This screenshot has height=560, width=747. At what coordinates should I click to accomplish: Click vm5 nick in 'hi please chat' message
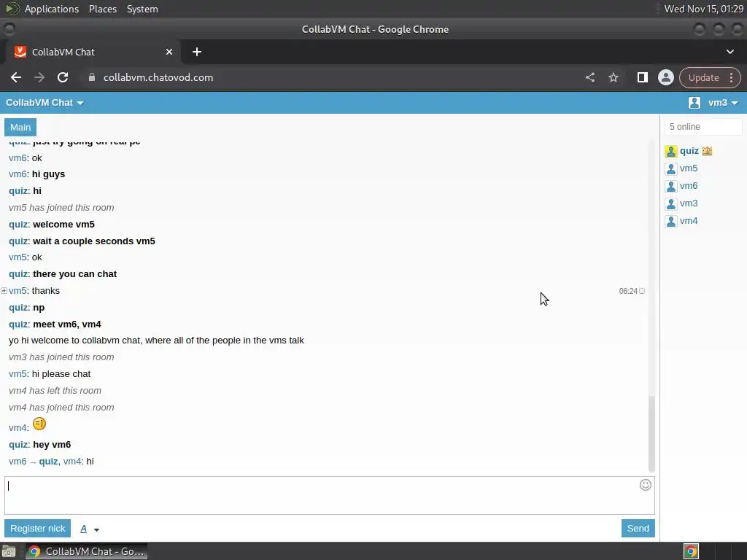point(18,374)
